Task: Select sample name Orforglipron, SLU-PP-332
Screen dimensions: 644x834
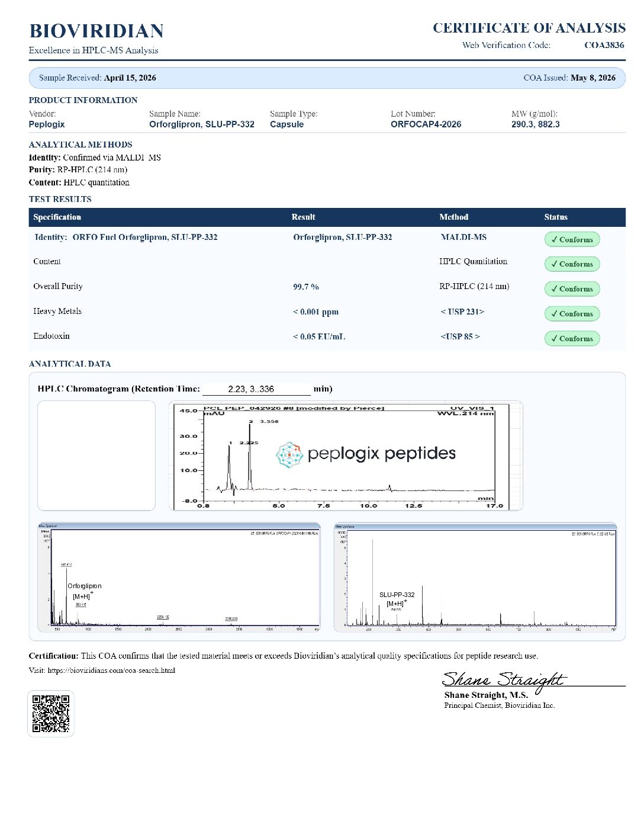Action: (202, 124)
